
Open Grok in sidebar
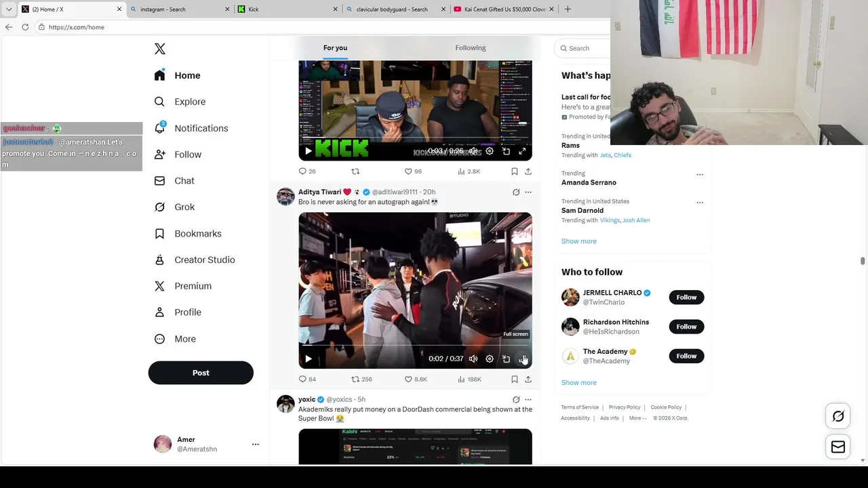click(x=175, y=207)
